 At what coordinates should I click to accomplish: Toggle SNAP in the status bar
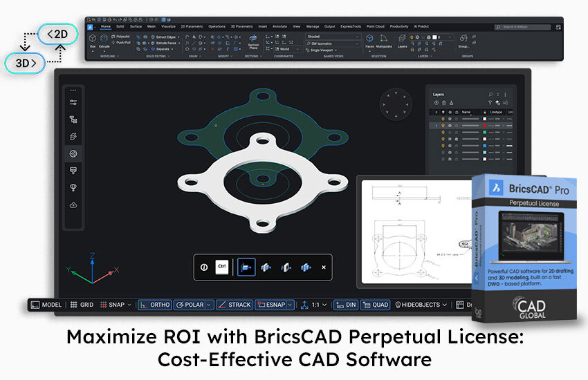tap(113, 305)
